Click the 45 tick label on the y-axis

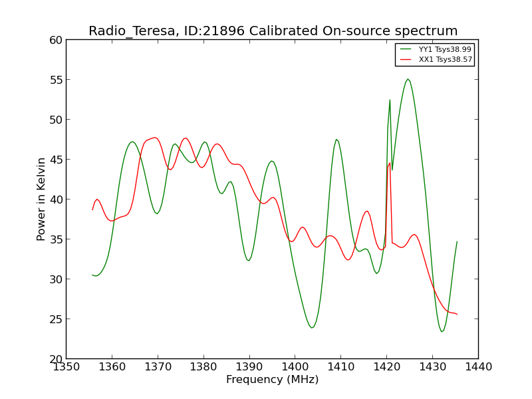click(x=56, y=160)
